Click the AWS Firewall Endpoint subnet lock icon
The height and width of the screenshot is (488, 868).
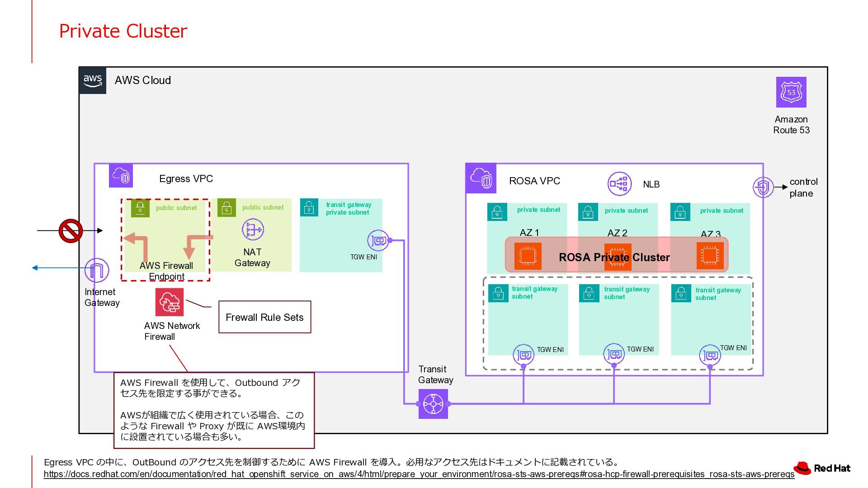coord(140,208)
